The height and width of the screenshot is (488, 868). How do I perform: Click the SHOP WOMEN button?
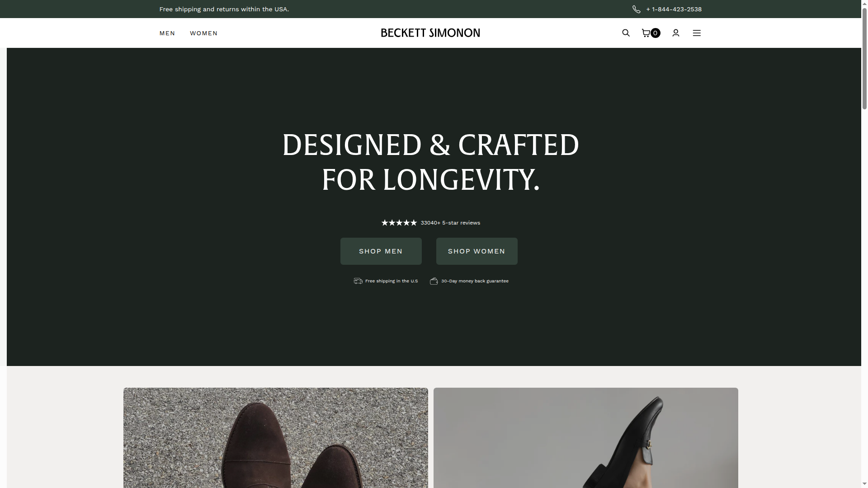coord(476,251)
